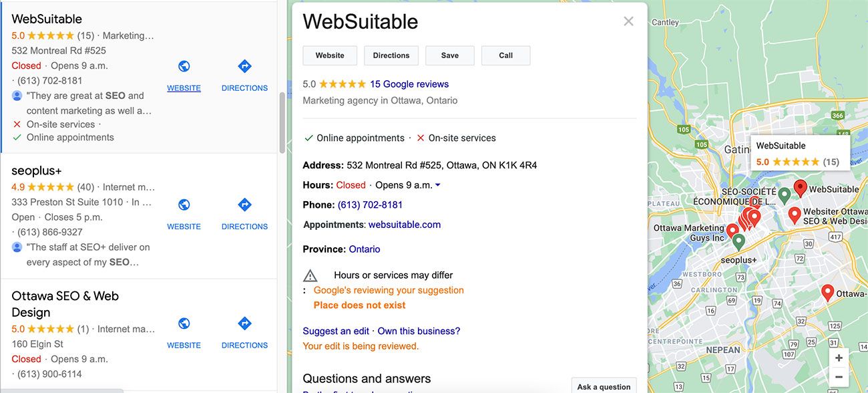Click the reviewer avatar under WebSuitable listing
The width and height of the screenshot is (868, 393).
(x=17, y=96)
